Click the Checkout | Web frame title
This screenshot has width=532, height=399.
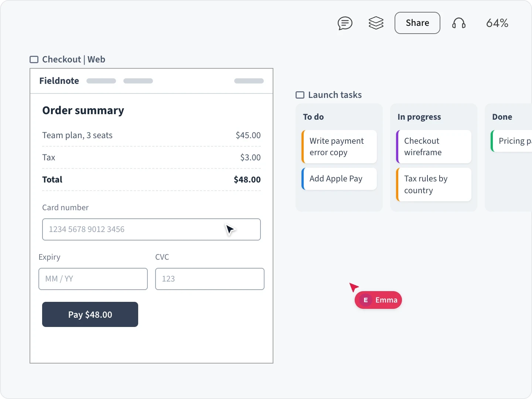tap(74, 59)
